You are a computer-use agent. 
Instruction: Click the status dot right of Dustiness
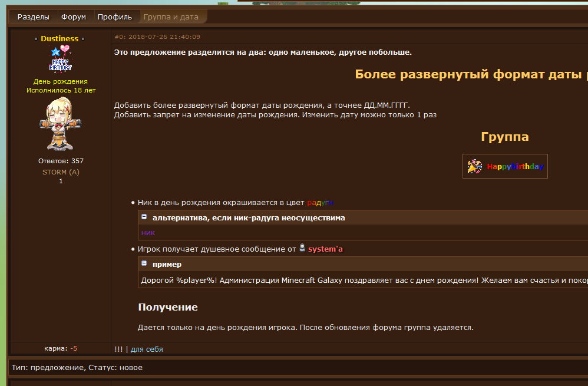[83, 39]
